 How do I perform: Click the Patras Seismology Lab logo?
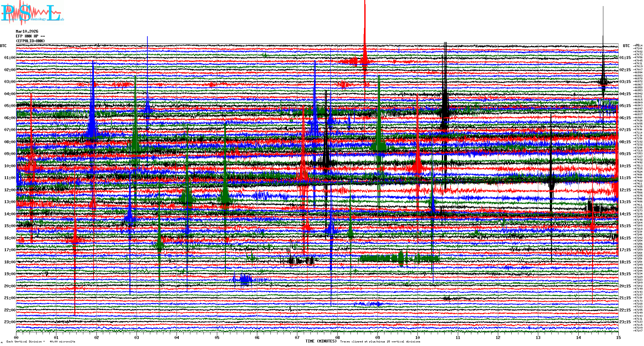click(32, 13)
